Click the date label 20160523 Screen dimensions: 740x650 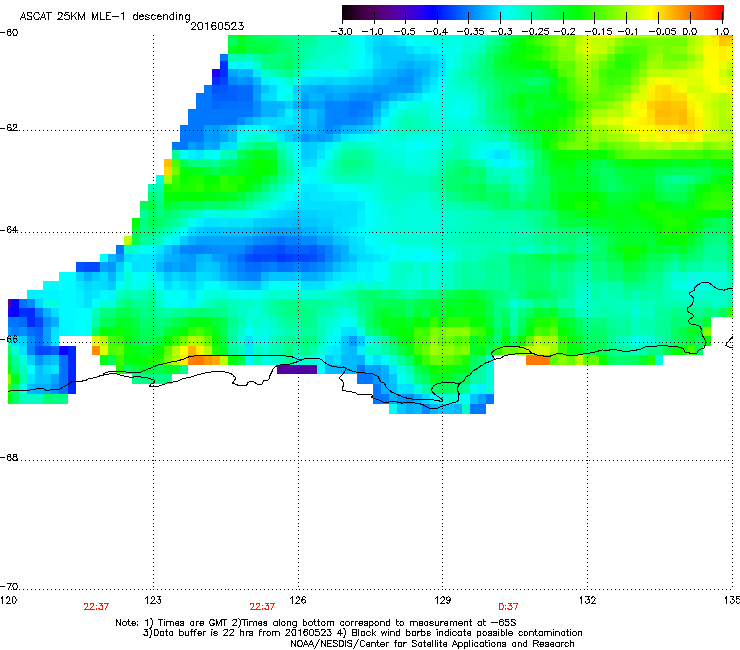[x=217, y=26]
